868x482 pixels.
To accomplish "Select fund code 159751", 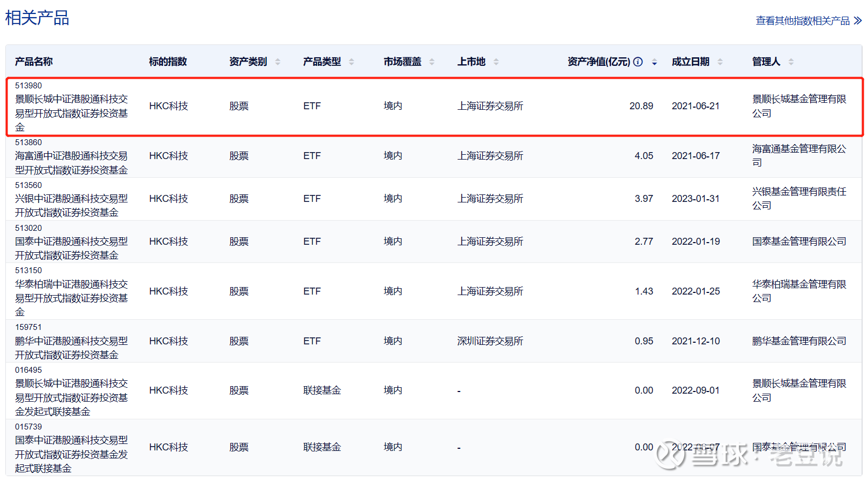I will coord(28,327).
